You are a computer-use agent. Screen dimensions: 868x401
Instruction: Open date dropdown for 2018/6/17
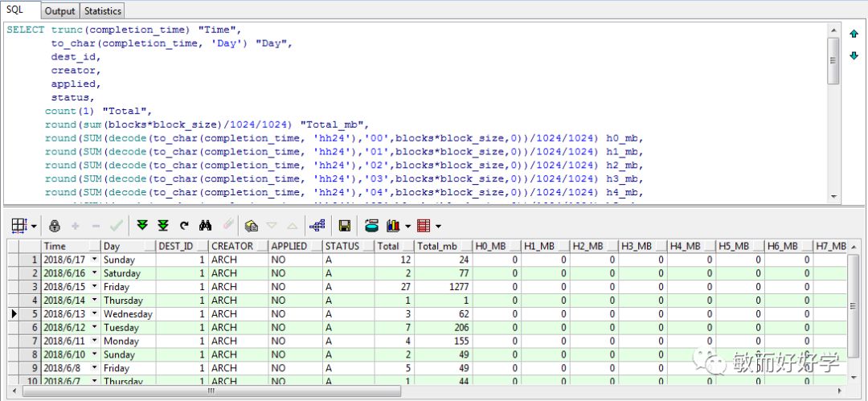pos(95,260)
